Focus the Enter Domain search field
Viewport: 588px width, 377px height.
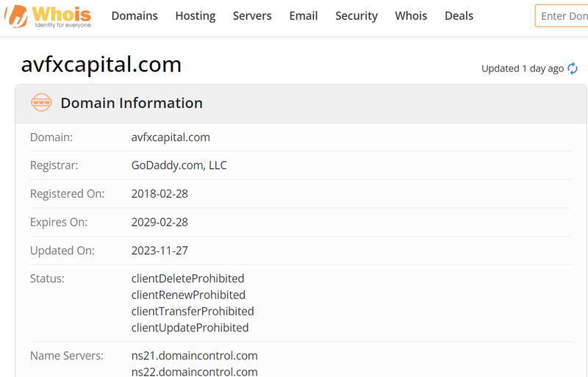[562, 16]
